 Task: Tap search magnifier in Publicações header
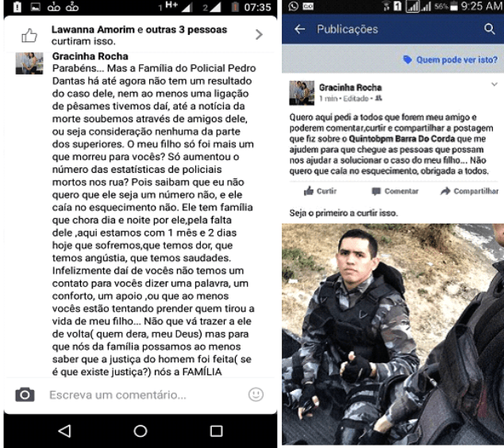pyautogui.click(x=490, y=29)
